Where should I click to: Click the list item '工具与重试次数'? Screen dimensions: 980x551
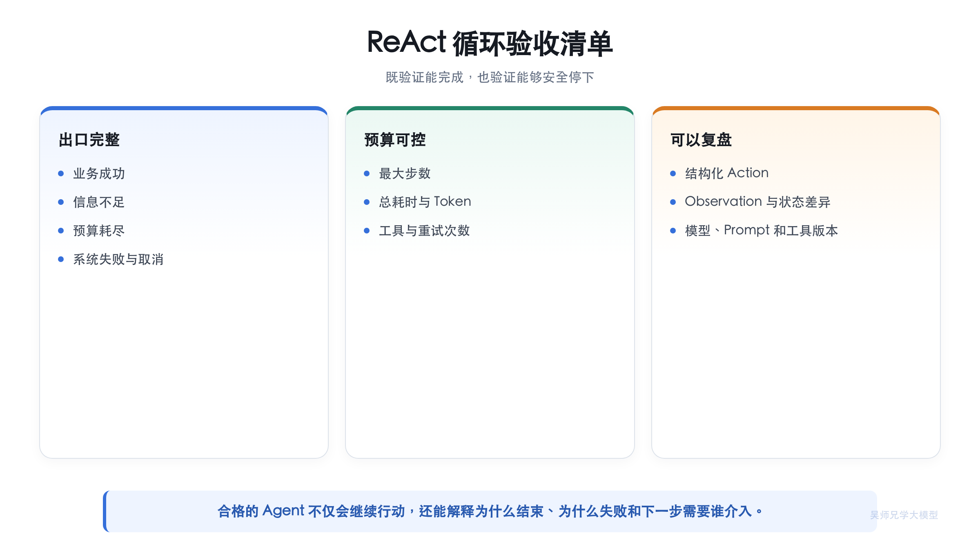(424, 231)
